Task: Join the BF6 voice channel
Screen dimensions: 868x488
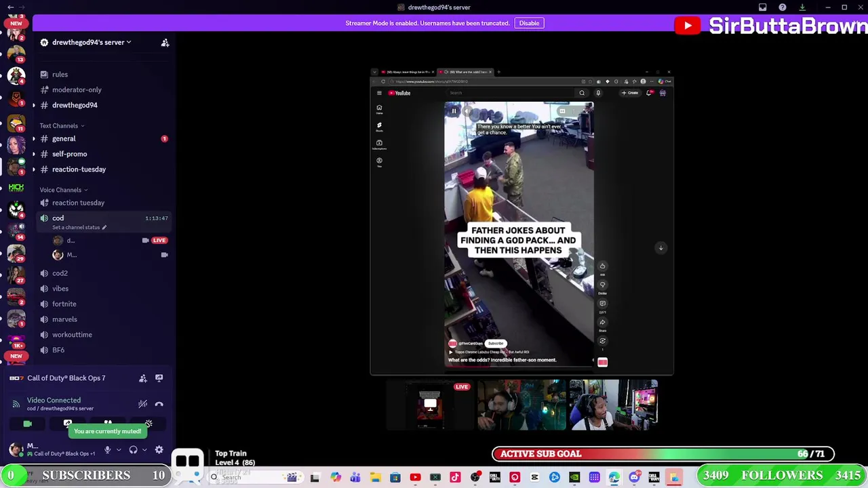Action: (x=58, y=350)
